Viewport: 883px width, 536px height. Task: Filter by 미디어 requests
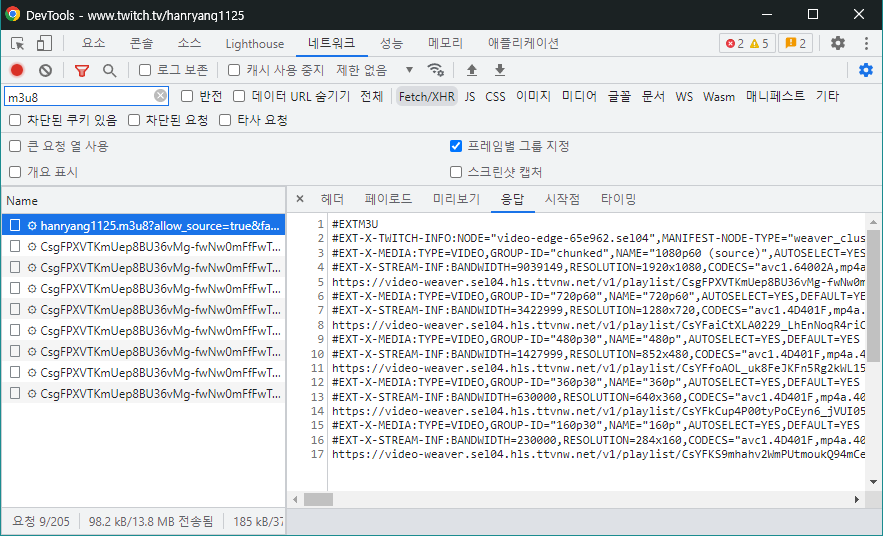579,96
